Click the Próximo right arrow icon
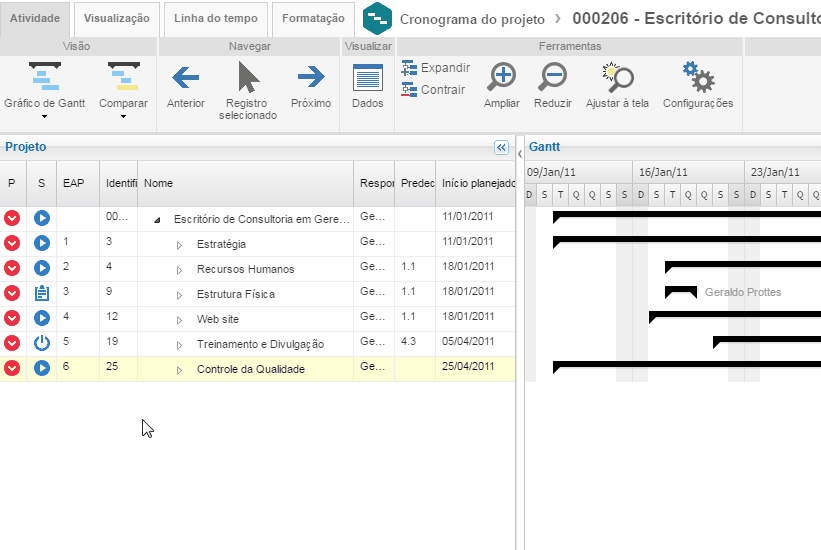Viewport: 821px width, 550px height. (311, 78)
